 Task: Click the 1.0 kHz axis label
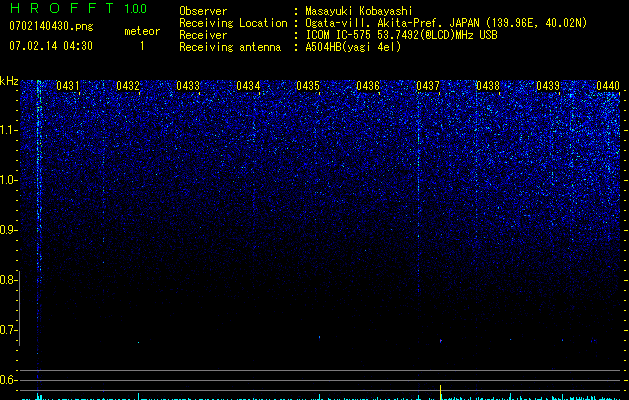pyautogui.click(x=8, y=180)
